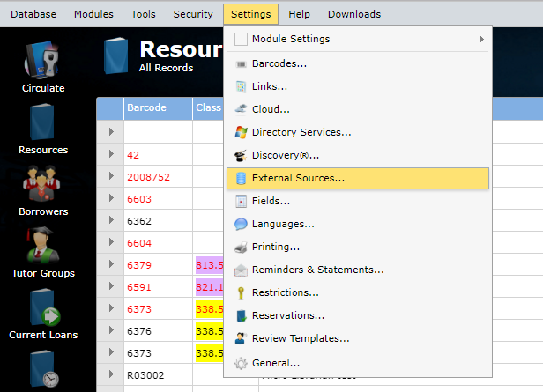Open the Borrowers sidebar icon
Viewport: 543px width, 392px height.
pyautogui.click(x=41, y=184)
